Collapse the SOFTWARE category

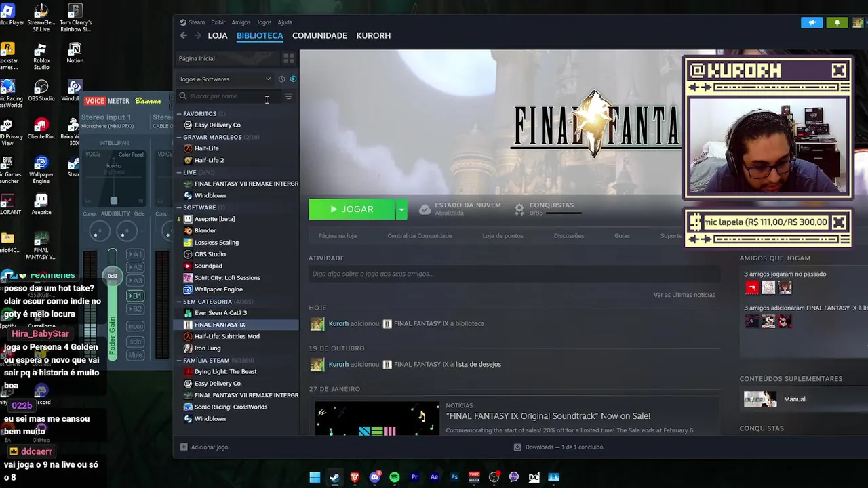click(x=179, y=207)
